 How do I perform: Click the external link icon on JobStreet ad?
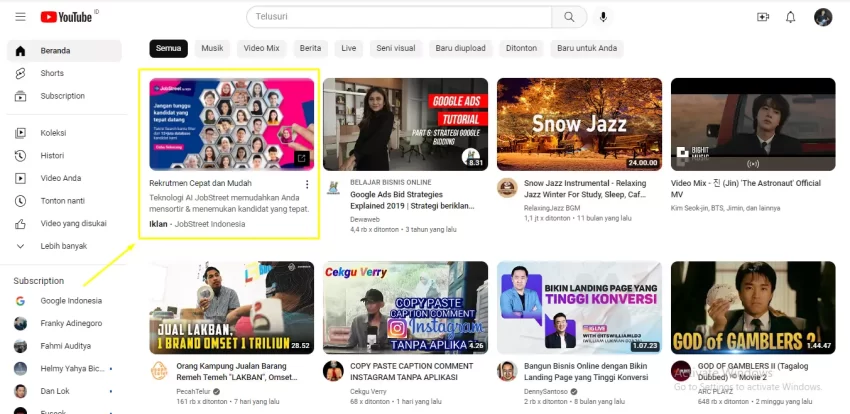pos(302,158)
